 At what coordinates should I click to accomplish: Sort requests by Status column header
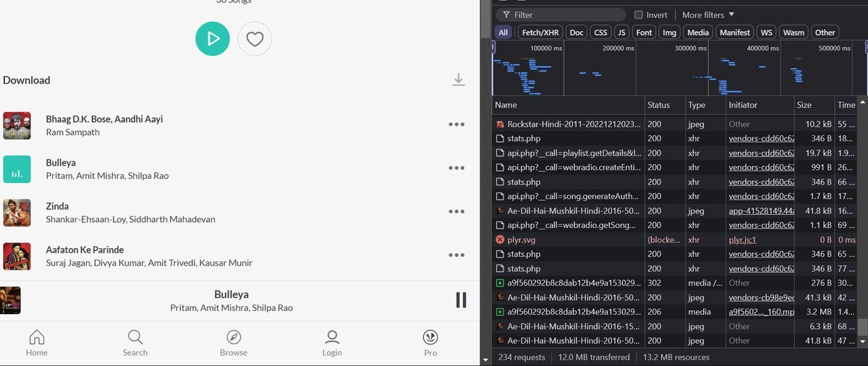click(x=658, y=105)
